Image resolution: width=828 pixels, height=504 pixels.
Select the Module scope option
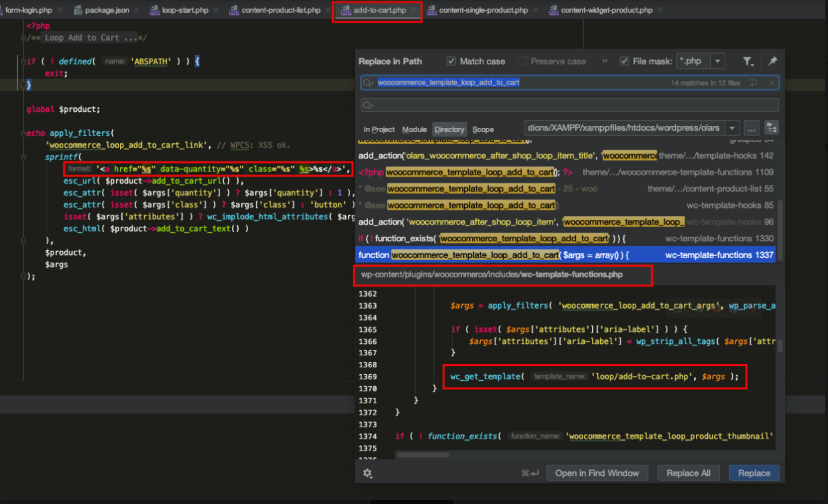tap(415, 129)
